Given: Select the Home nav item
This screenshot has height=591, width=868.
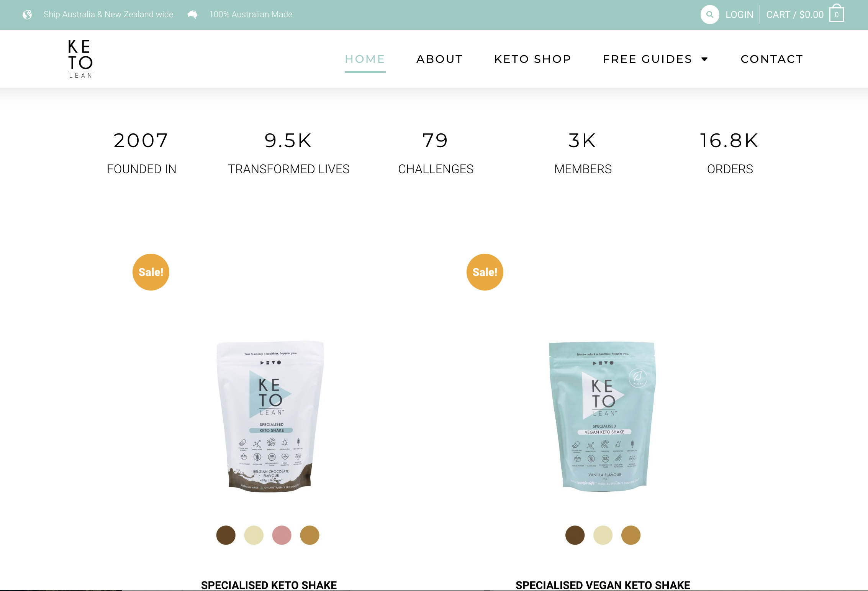Looking at the screenshot, I should point(365,59).
